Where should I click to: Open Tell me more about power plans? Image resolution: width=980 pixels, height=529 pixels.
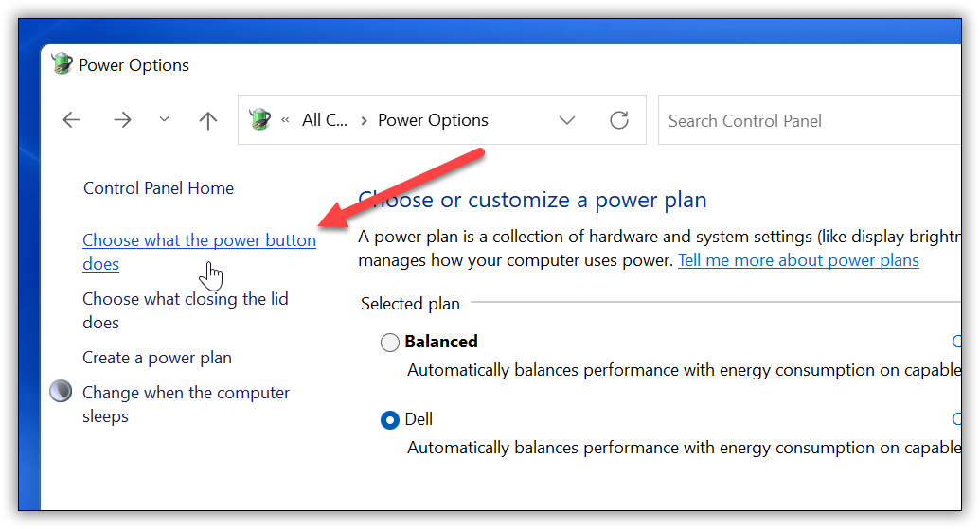(x=798, y=260)
